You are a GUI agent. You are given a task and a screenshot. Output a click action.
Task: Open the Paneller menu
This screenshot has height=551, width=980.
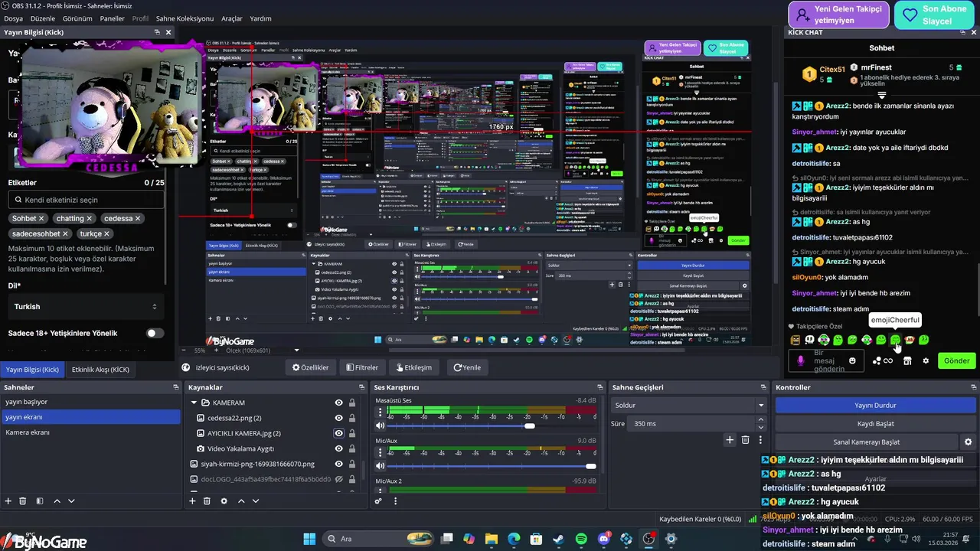pyautogui.click(x=112, y=18)
